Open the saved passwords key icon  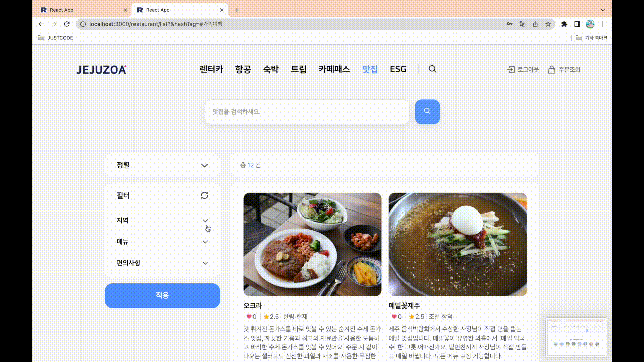tap(509, 24)
